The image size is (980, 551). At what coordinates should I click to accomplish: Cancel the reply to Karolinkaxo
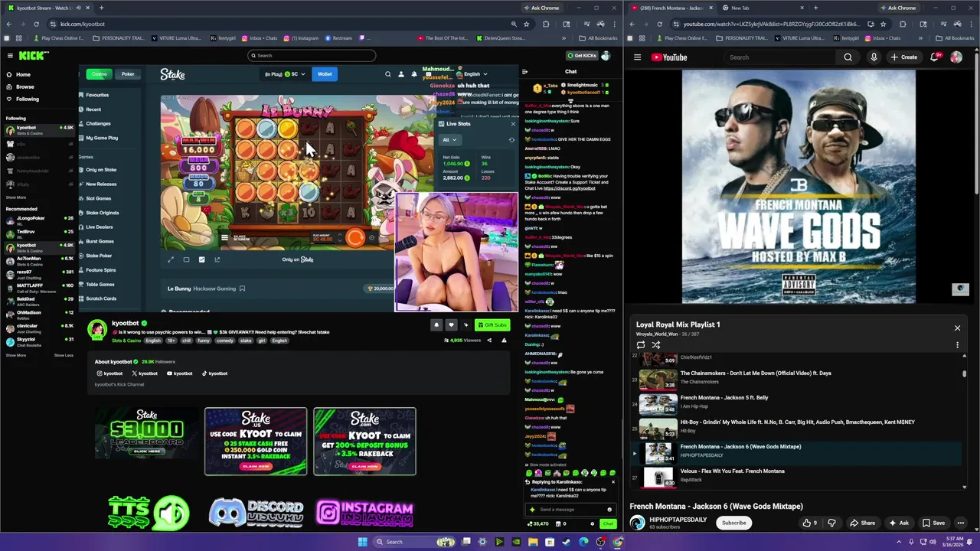pos(612,482)
